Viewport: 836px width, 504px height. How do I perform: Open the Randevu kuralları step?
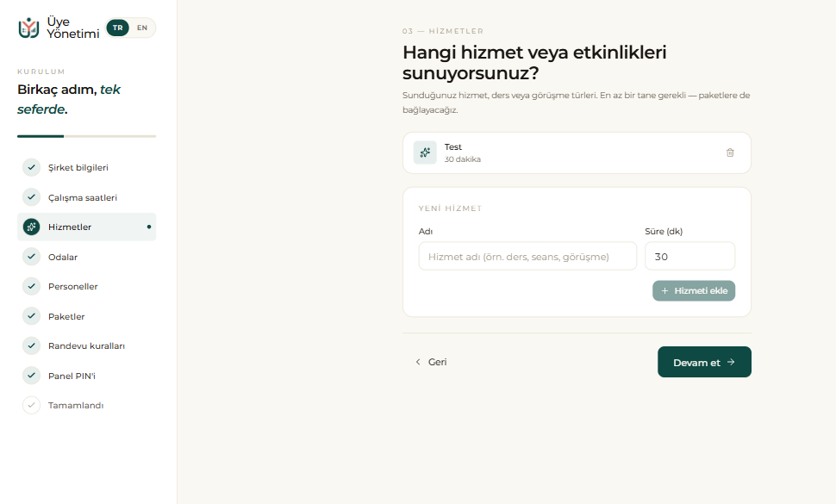pos(86,345)
